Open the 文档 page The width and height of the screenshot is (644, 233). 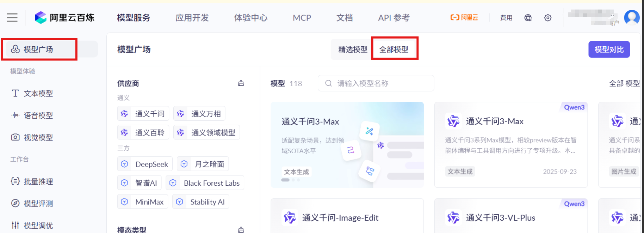click(345, 18)
